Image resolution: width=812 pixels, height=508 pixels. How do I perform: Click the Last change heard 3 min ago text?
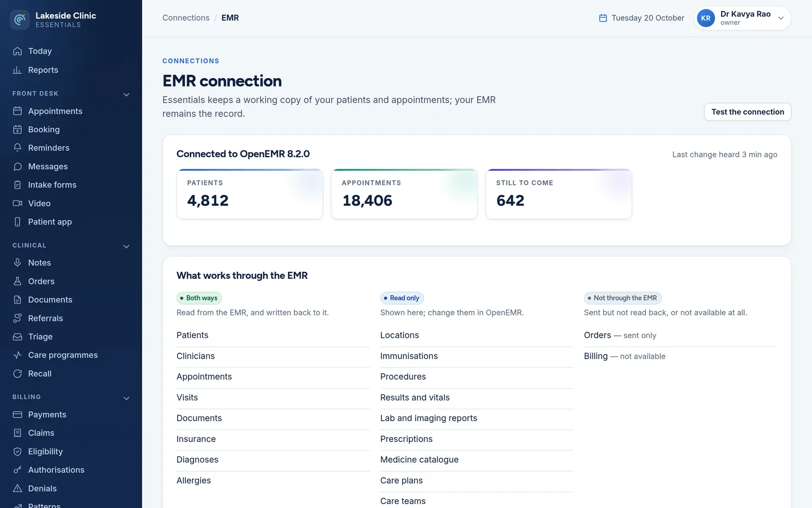(x=725, y=154)
